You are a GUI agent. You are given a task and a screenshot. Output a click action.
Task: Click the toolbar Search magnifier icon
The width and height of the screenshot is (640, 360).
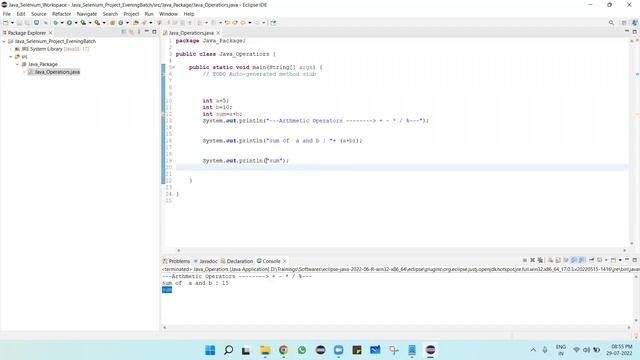611,23
